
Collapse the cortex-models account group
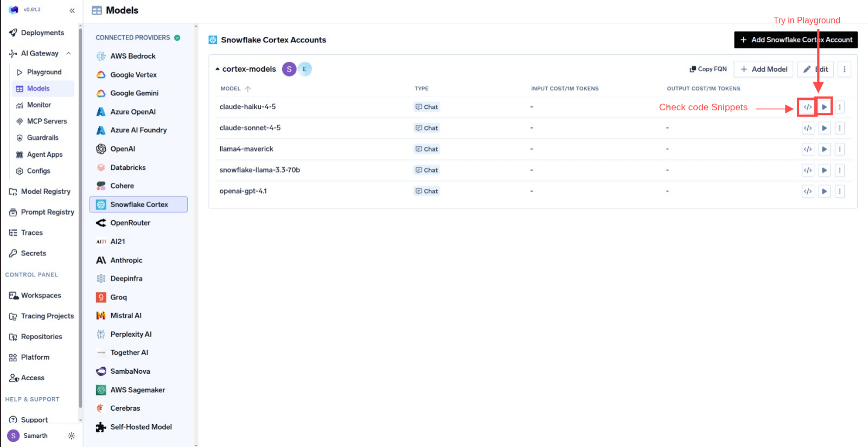218,69
